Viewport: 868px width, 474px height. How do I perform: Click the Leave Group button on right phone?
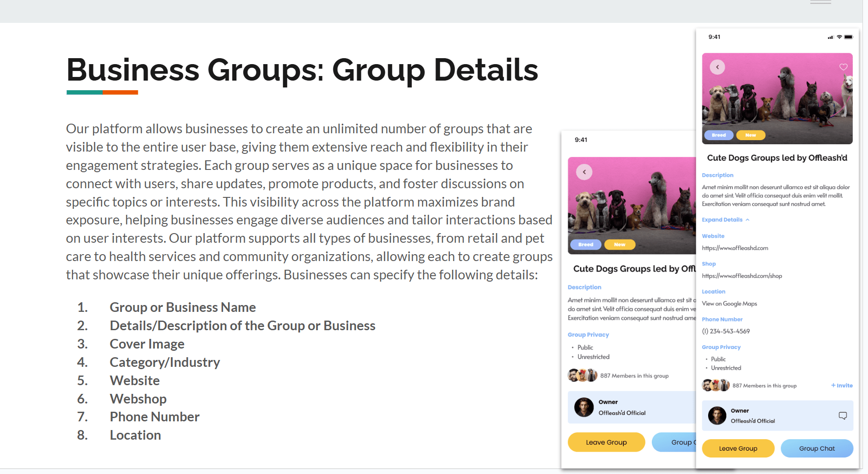tap(738, 448)
